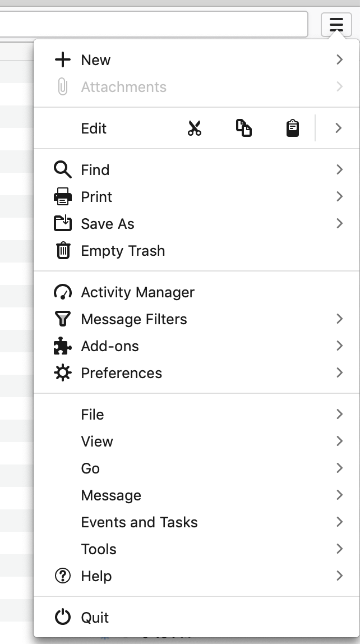Expand the Message Filters submenu arrow
The image size is (360, 644).
coord(339,319)
